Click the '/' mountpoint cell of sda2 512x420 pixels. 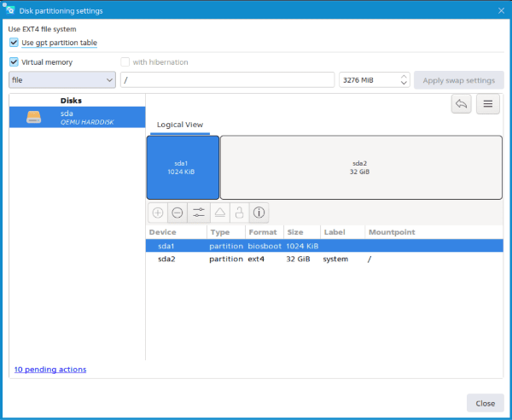(369, 259)
